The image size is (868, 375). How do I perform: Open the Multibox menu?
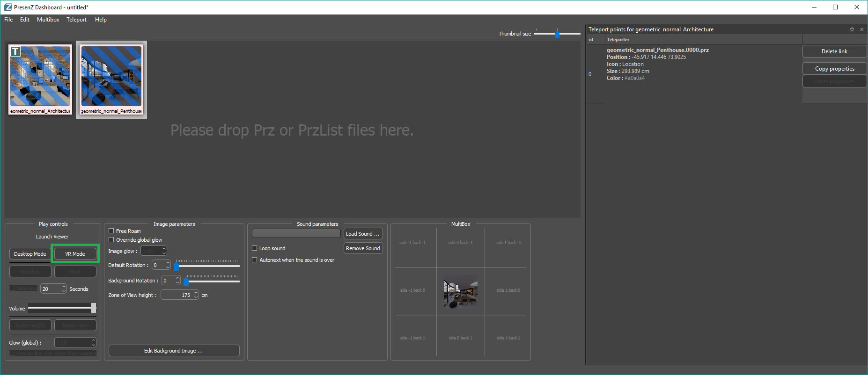coord(48,20)
